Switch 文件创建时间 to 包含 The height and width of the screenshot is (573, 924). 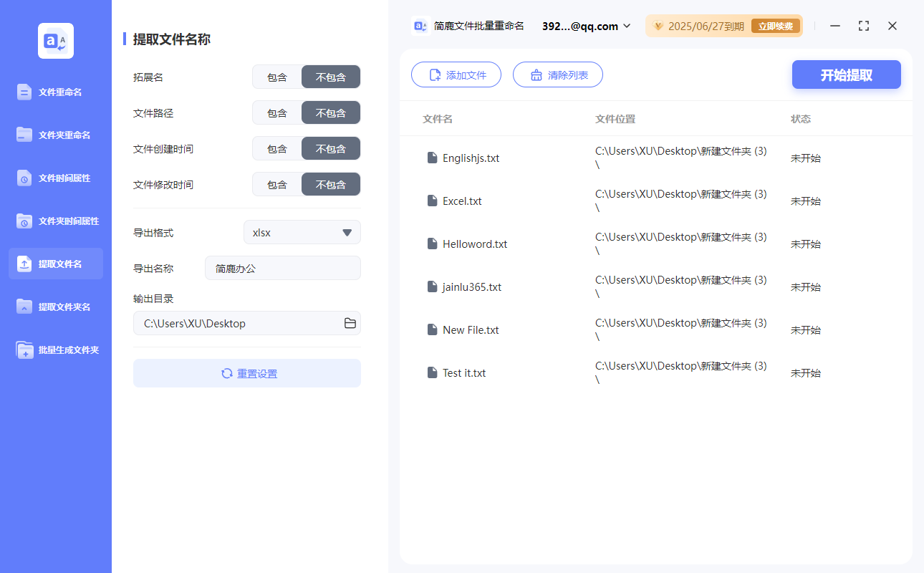(276, 148)
